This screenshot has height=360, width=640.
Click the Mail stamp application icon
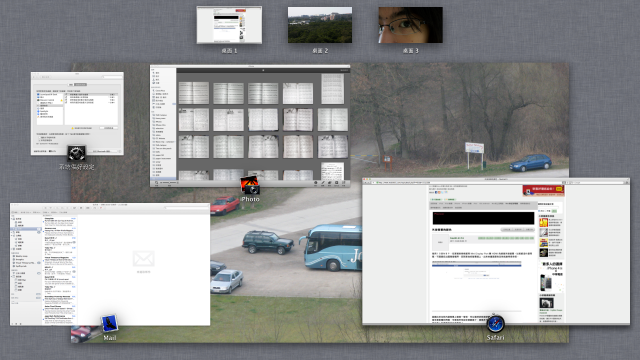[x=109, y=324]
